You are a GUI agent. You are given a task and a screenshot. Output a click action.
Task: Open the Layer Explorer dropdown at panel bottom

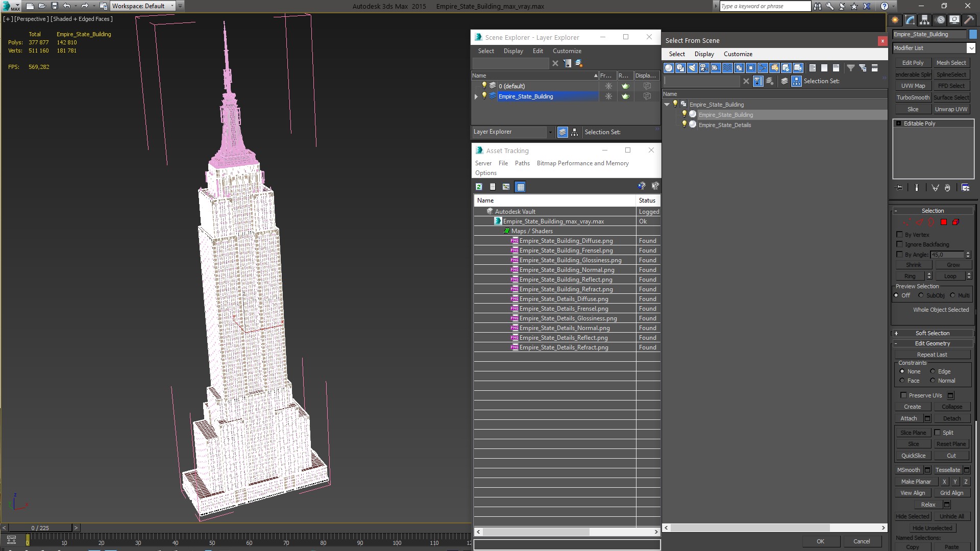click(550, 132)
